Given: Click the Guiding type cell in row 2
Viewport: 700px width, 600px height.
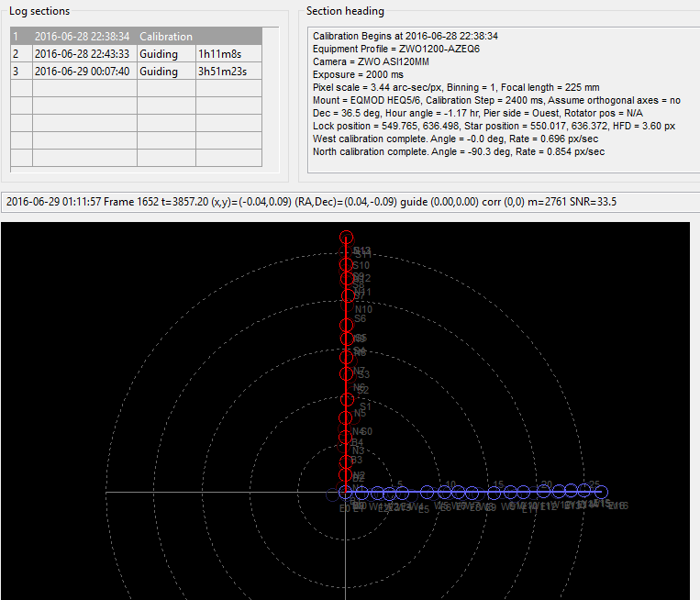Looking at the screenshot, I should tap(166, 54).
